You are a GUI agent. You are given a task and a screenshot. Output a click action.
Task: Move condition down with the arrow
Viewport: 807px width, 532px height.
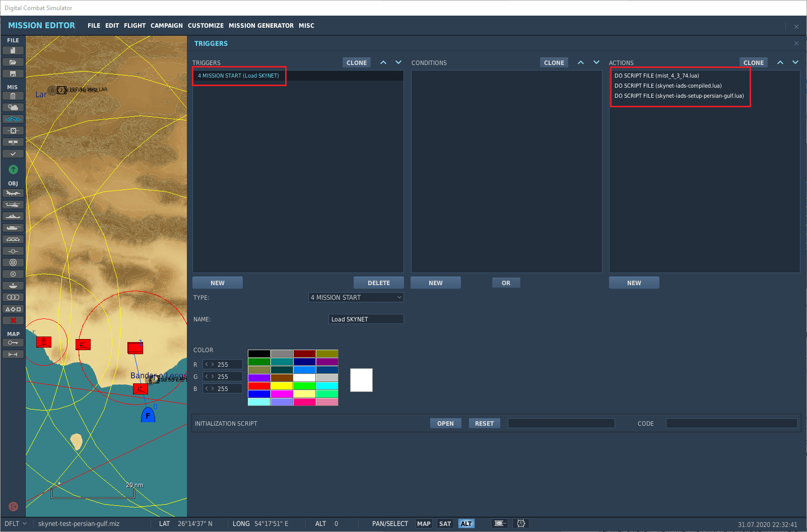click(596, 62)
